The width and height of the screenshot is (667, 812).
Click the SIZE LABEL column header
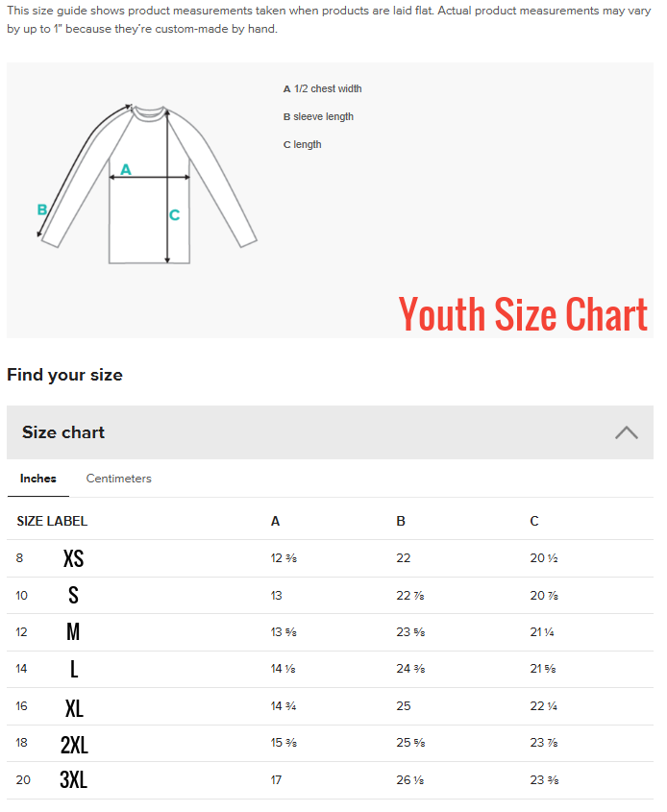[52, 521]
